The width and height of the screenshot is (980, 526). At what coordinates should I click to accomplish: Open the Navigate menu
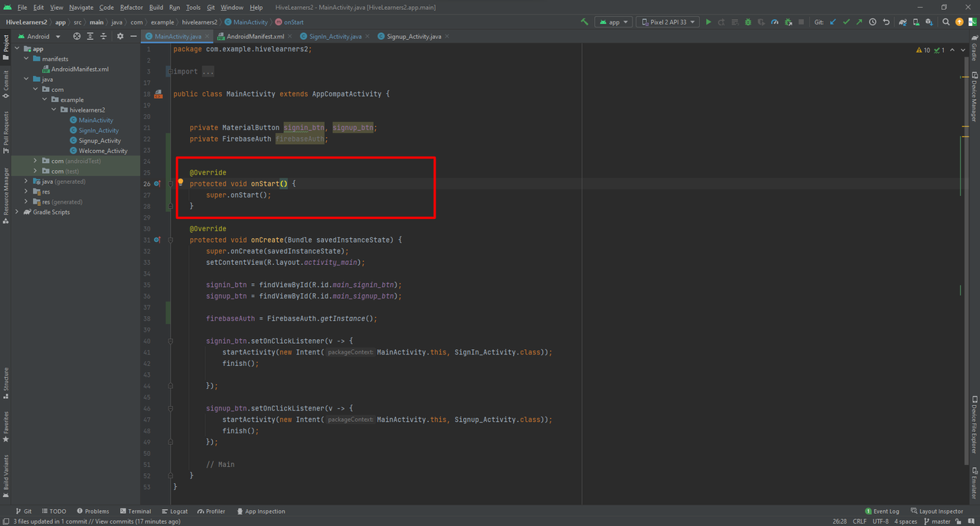(81, 7)
